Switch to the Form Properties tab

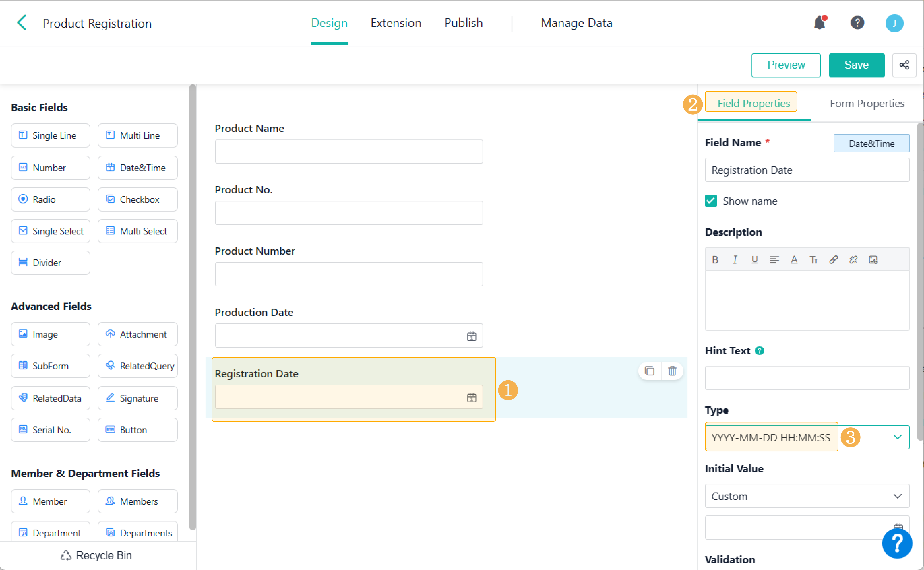pyautogui.click(x=867, y=103)
